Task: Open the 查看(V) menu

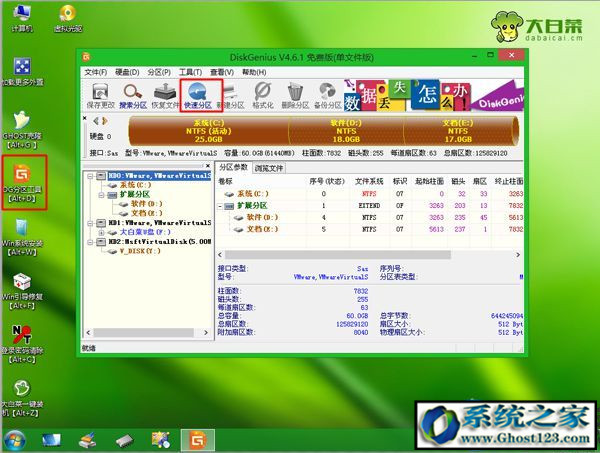Action: pos(222,72)
